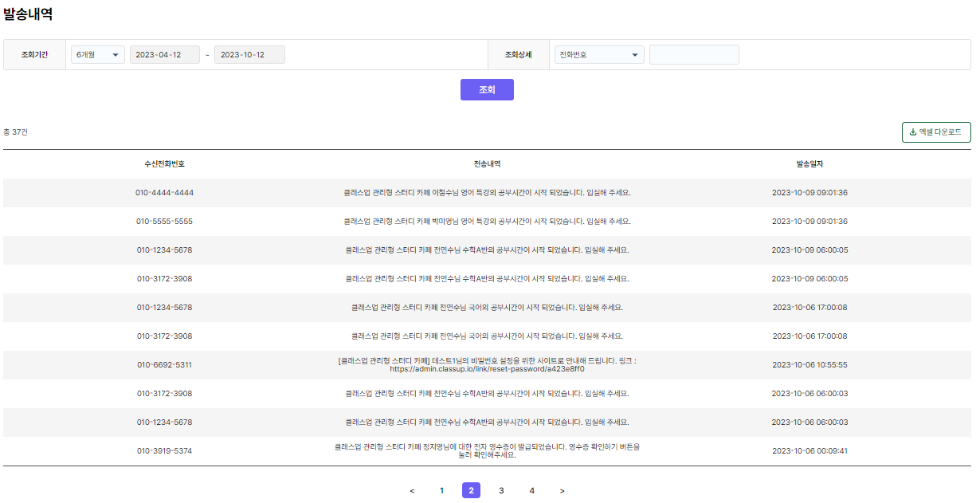This screenshot has width=980, height=503.
Task: Select current page 2
Action: [x=471, y=491]
